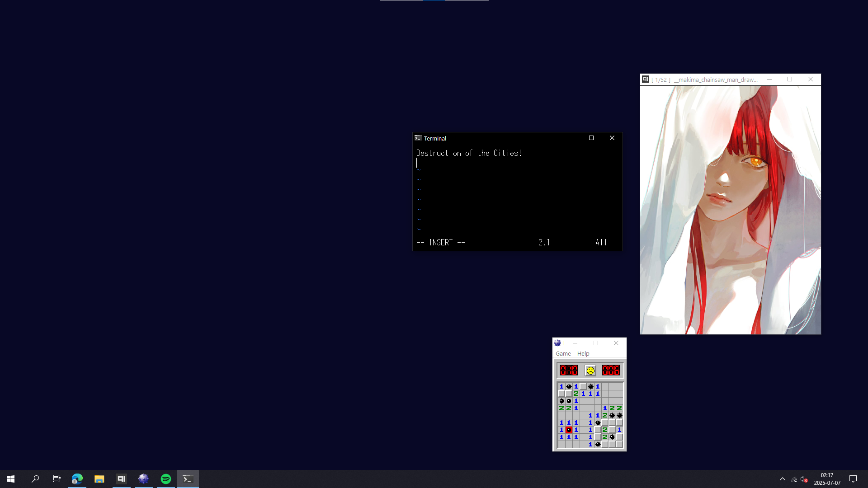Screen dimensions: 868x488
Task: Click the muted volume tray icon
Action: 804,479
